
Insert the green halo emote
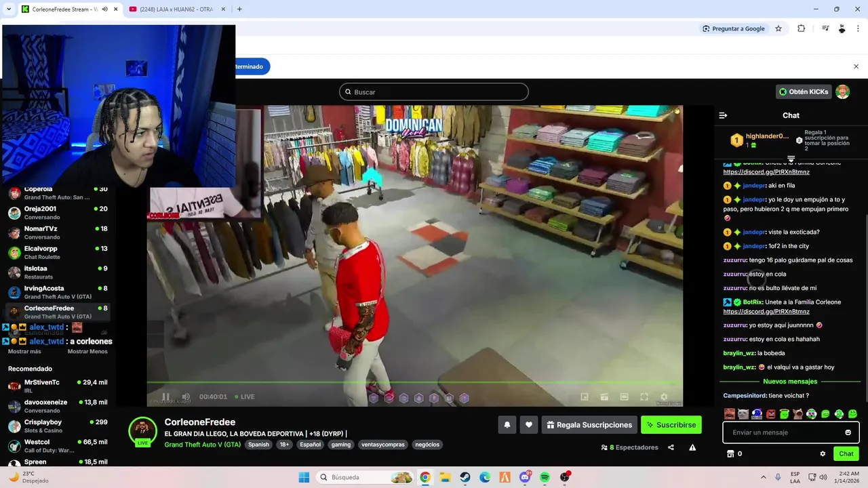[x=784, y=413]
